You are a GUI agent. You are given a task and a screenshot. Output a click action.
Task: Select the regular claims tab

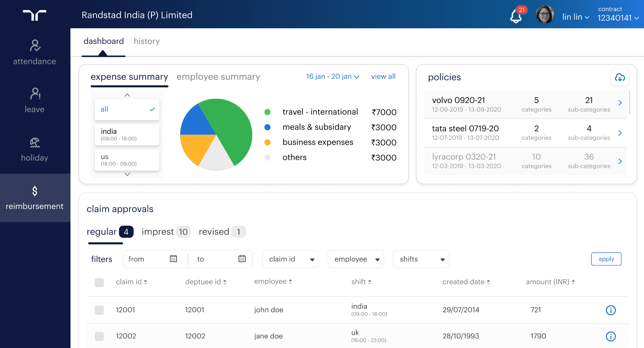[110, 232]
